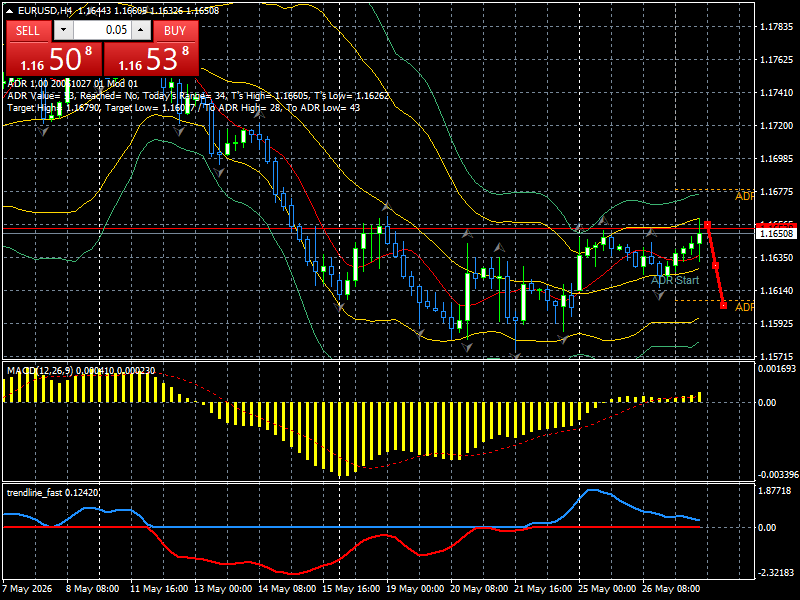800x600 pixels.
Task: Click the 1.17835 price axis label
Action: click(x=777, y=27)
